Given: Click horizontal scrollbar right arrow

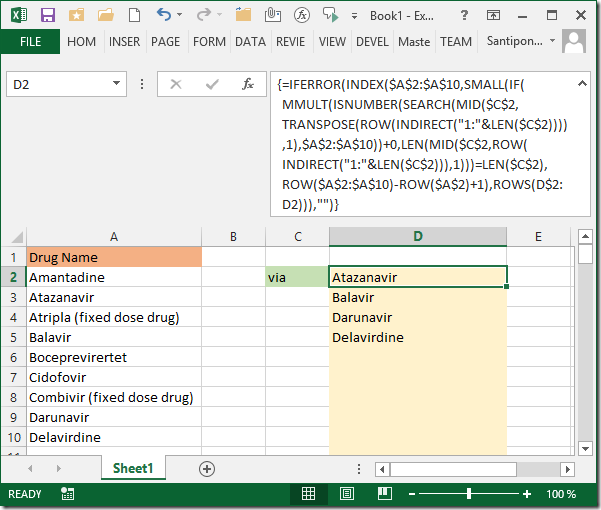Looking at the screenshot, I should point(568,469).
